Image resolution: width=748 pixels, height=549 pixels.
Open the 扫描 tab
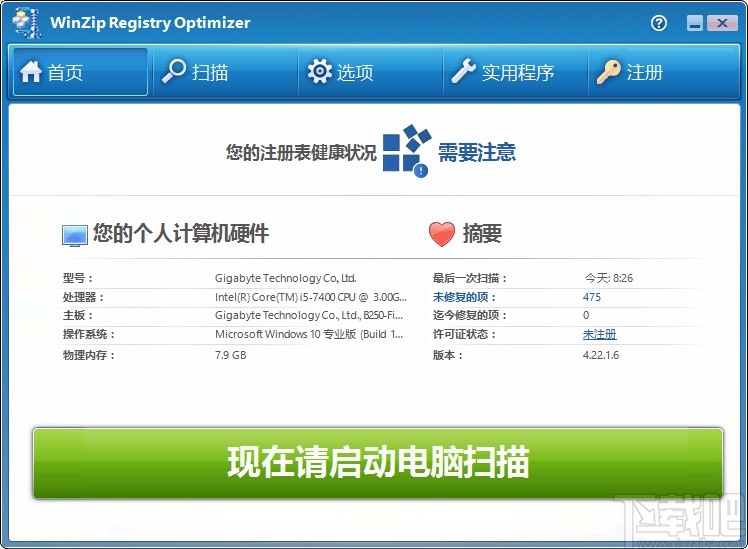[225, 72]
